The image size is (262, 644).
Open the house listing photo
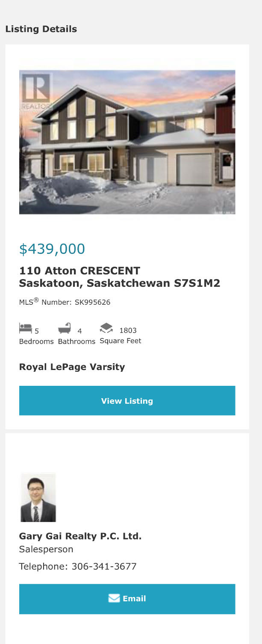(x=127, y=142)
